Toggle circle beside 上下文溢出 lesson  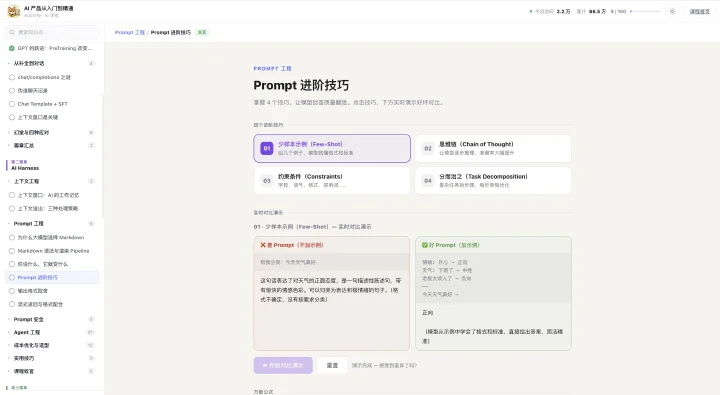[x=12, y=208]
